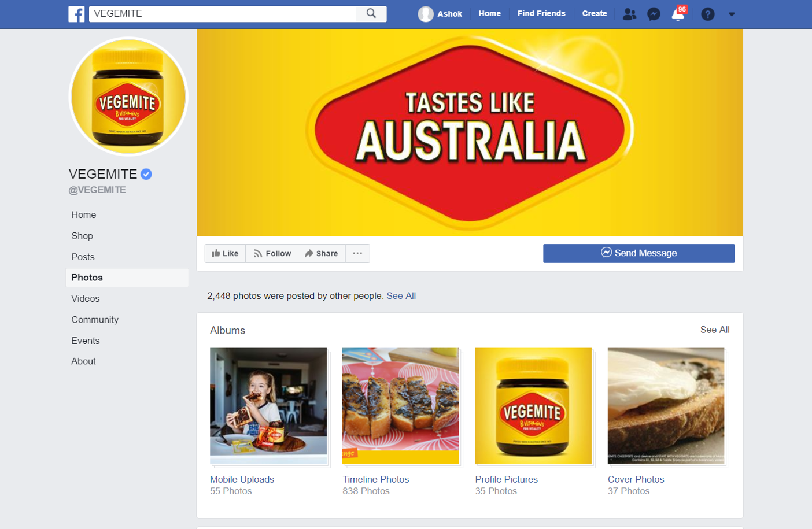The height and width of the screenshot is (529, 812).
Task: Open the Profile Pictures album thumbnail
Action: 533,406
